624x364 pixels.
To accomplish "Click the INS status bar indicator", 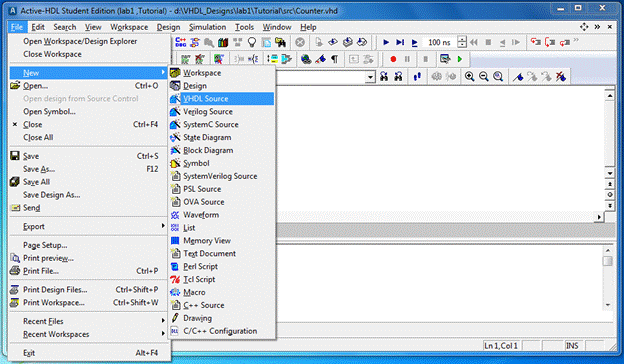I will click(572, 346).
